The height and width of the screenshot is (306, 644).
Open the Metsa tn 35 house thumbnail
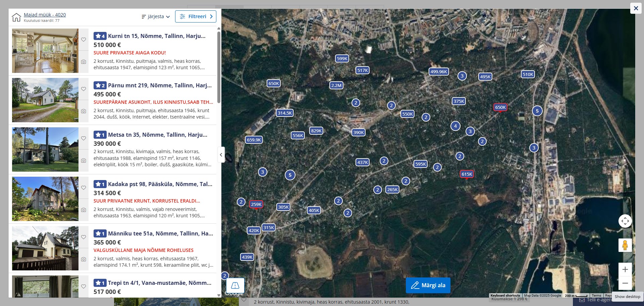point(45,149)
